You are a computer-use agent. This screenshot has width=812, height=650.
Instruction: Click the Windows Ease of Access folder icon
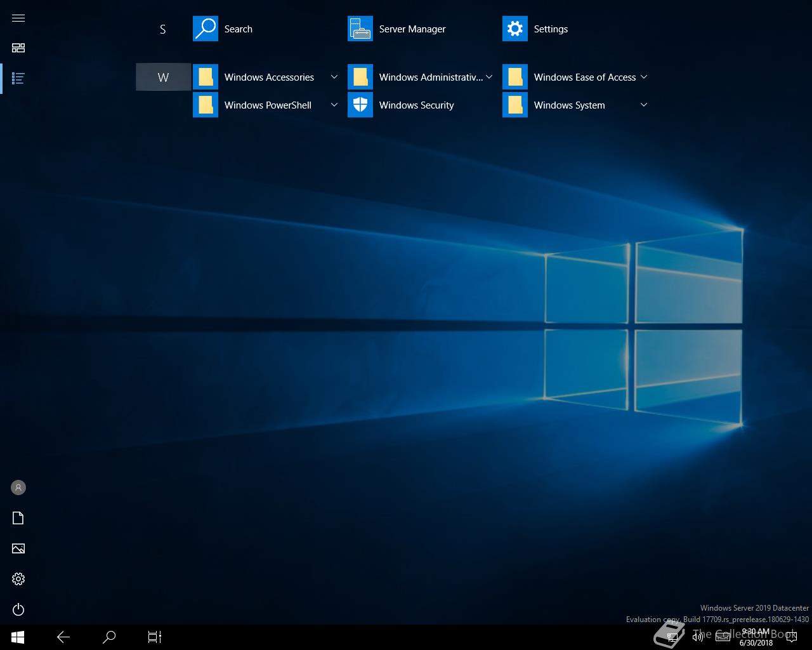[515, 77]
